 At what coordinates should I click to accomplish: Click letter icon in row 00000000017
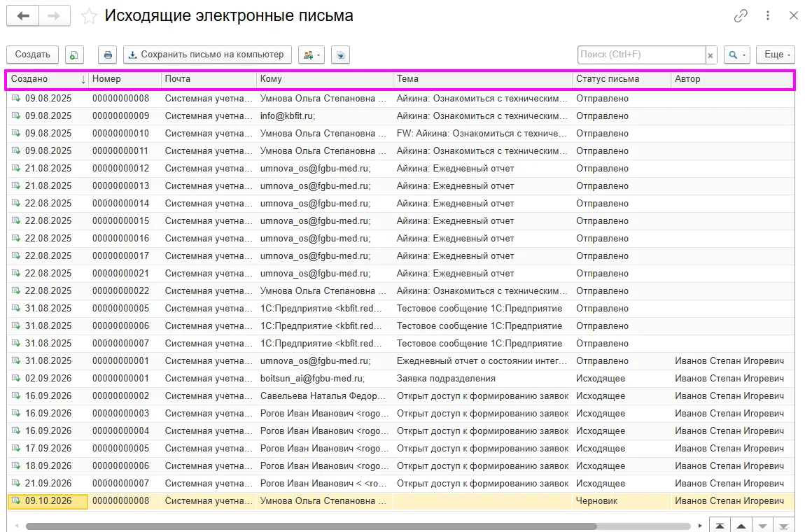click(x=16, y=255)
